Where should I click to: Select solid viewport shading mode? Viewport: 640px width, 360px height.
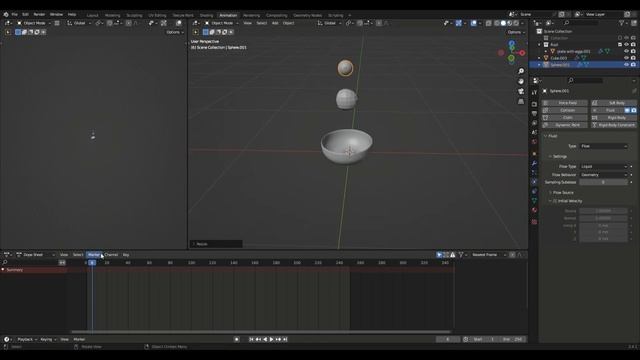(503, 23)
